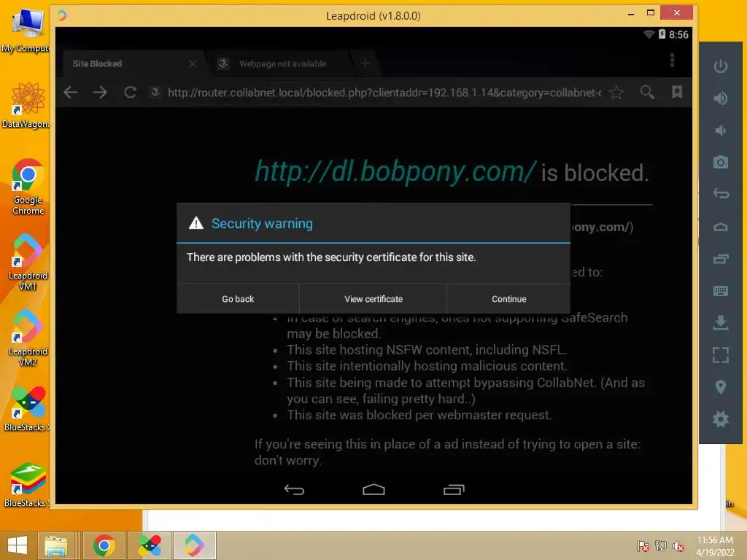Image resolution: width=747 pixels, height=560 pixels.
Task: Click the Windows Start button
Action: click(18, 545)
